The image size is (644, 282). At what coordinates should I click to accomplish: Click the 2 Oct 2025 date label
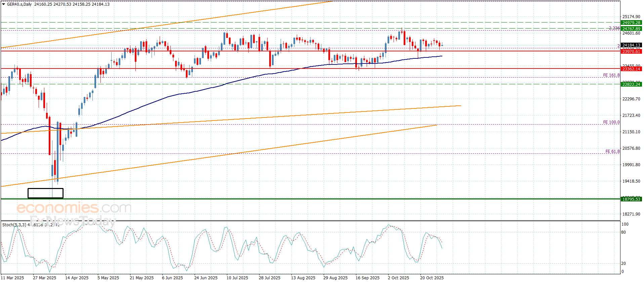[x=399, y=278]
